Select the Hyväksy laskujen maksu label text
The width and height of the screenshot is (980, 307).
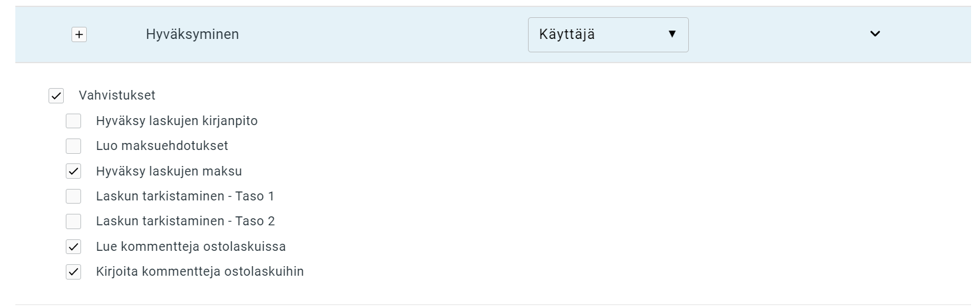pos(169,171)
